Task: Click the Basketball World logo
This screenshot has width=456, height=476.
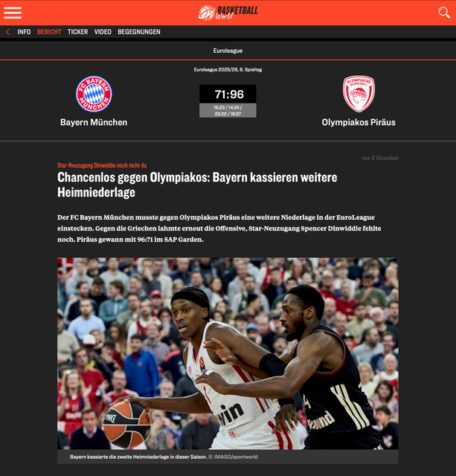Action: pyautogui.click(x=228, y=13)
